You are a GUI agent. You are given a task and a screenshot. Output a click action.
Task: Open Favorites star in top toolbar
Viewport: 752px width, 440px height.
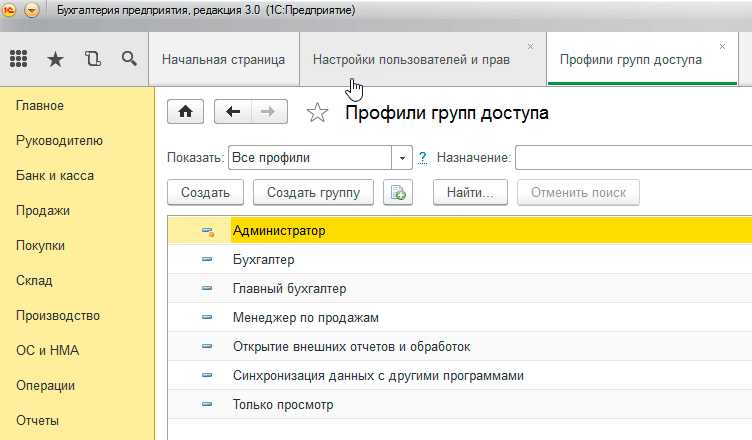pos(56,59)
